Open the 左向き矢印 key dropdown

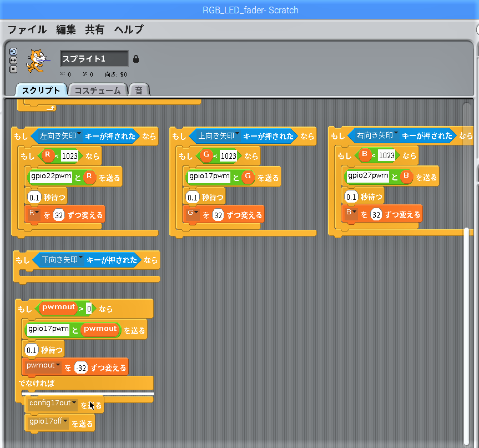coord(60,135)
